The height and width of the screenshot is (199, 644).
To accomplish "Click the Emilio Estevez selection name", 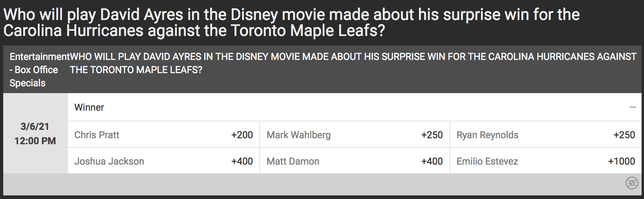I will (487, 161).
